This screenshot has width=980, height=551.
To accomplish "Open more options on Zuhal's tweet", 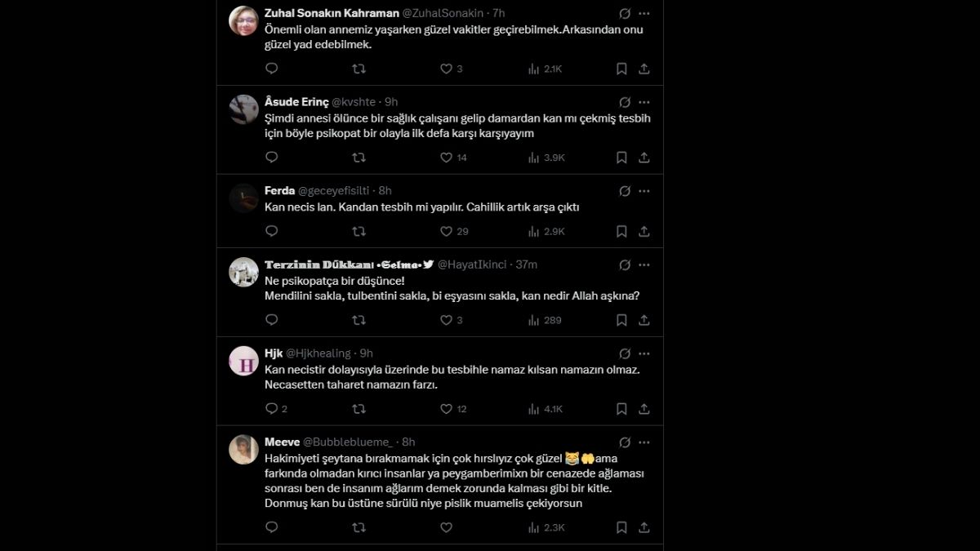I will pos(644,14).
